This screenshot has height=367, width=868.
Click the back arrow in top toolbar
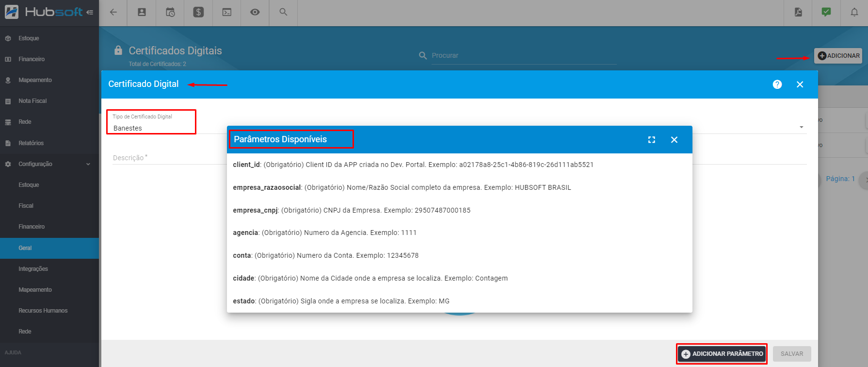[x=113, y=12]
